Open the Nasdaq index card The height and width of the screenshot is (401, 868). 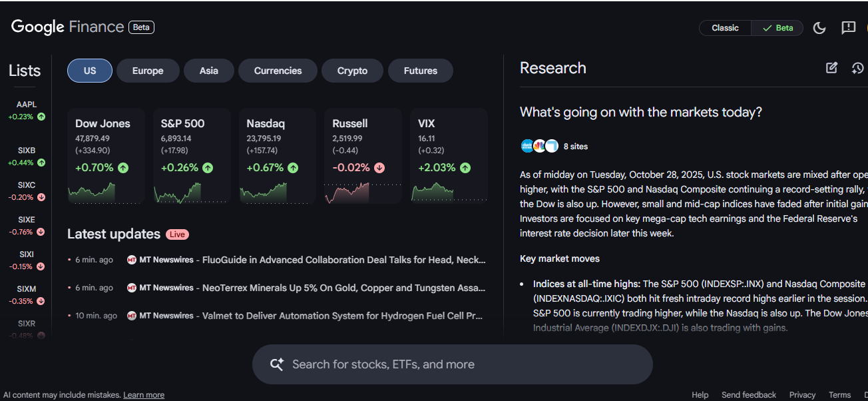point(278,156)
